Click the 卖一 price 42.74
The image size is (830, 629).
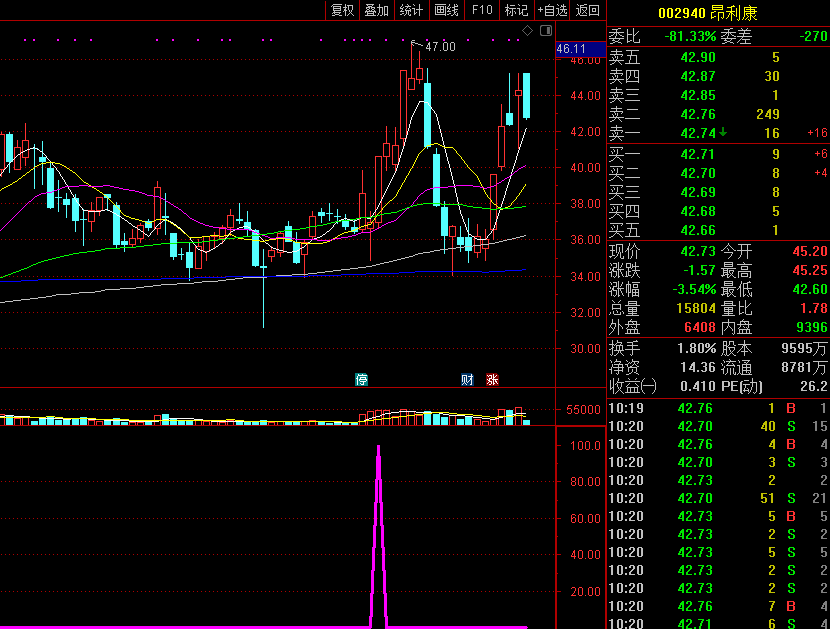tap(698, 133)
